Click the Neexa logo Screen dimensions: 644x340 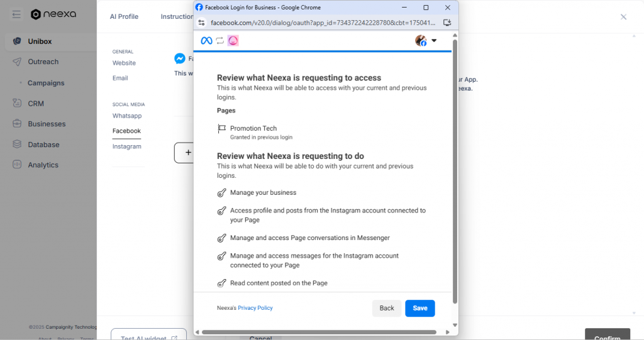(x=53, y=14)
